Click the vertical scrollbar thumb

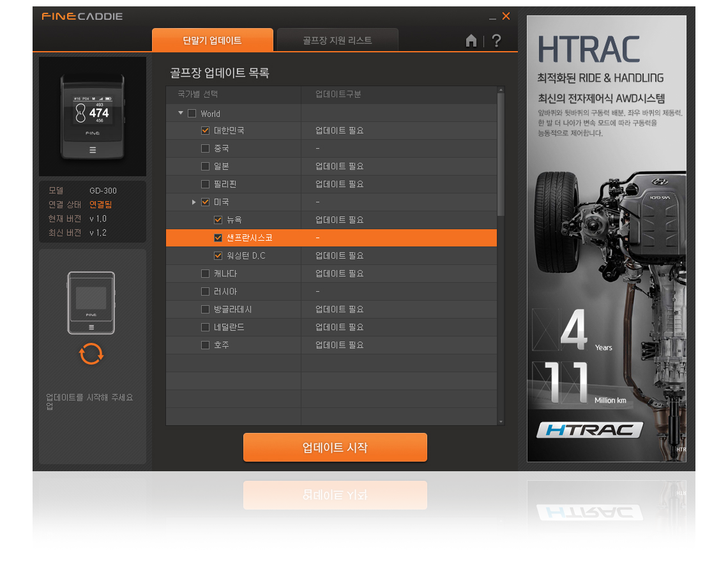click(501, 155)
